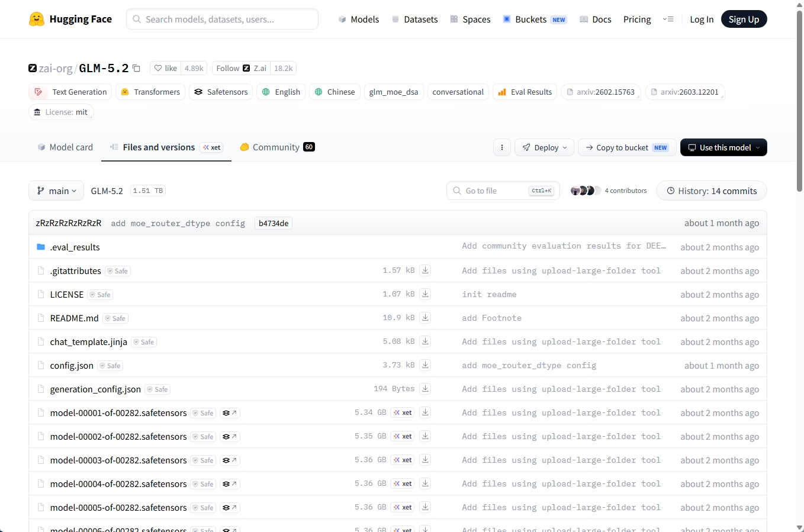The height and width of the screenshot is (532, 804).
Task: Open the Hugging Face home logo
Action: coord(70,19)
